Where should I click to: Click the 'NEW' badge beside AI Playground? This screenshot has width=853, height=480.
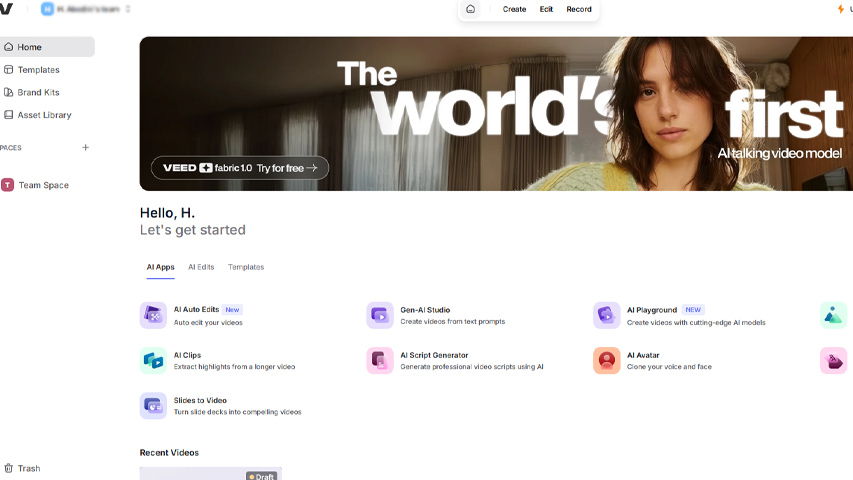coord(693,310)
